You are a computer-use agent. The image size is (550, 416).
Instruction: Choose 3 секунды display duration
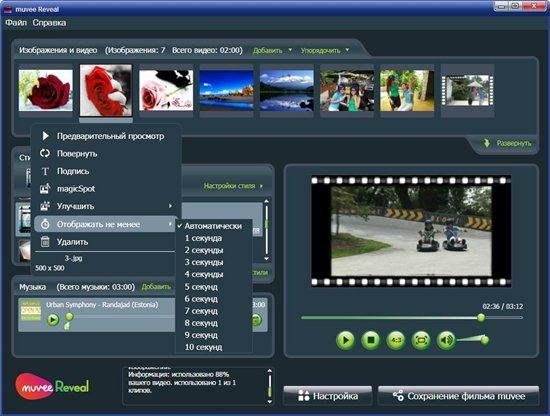204,262
